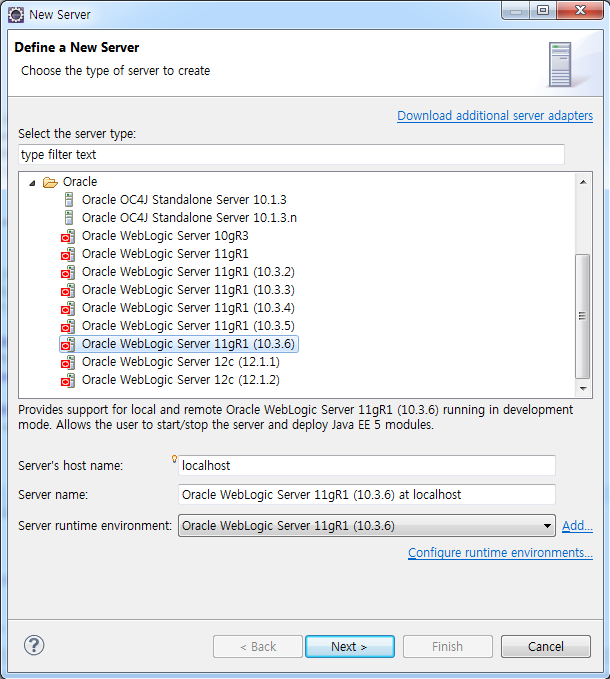Click icon of OC4J Standalone Server 10.1.3.n
This screenshot has height=679, width=610.
click(x=68, y=217)
